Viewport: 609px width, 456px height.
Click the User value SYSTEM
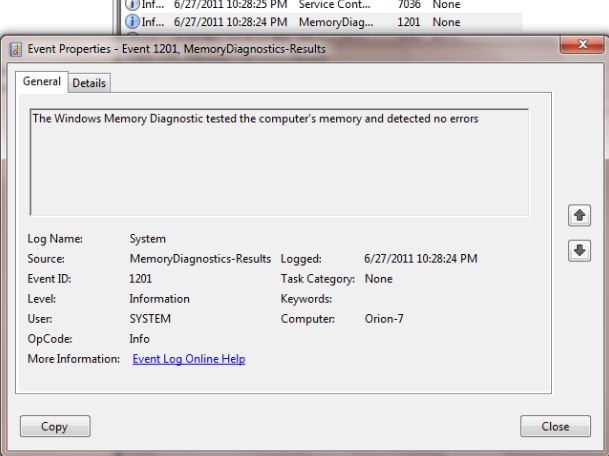[x=150, y=319]
